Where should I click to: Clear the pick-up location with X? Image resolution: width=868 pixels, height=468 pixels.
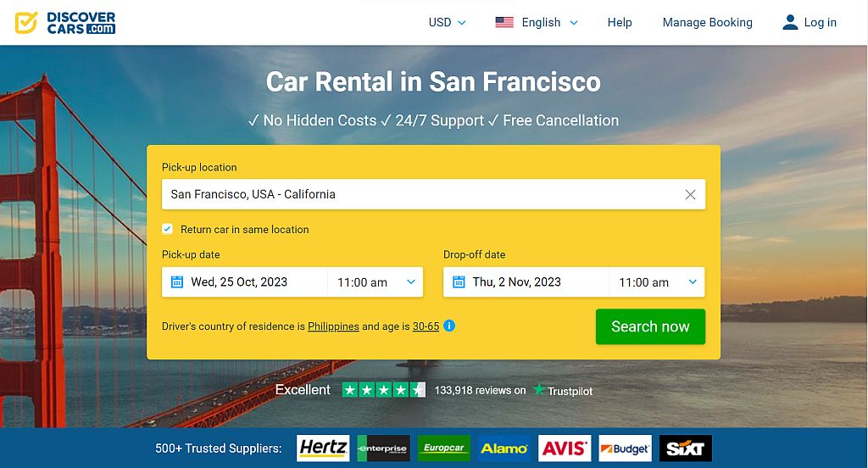click(x=690, y=194)
